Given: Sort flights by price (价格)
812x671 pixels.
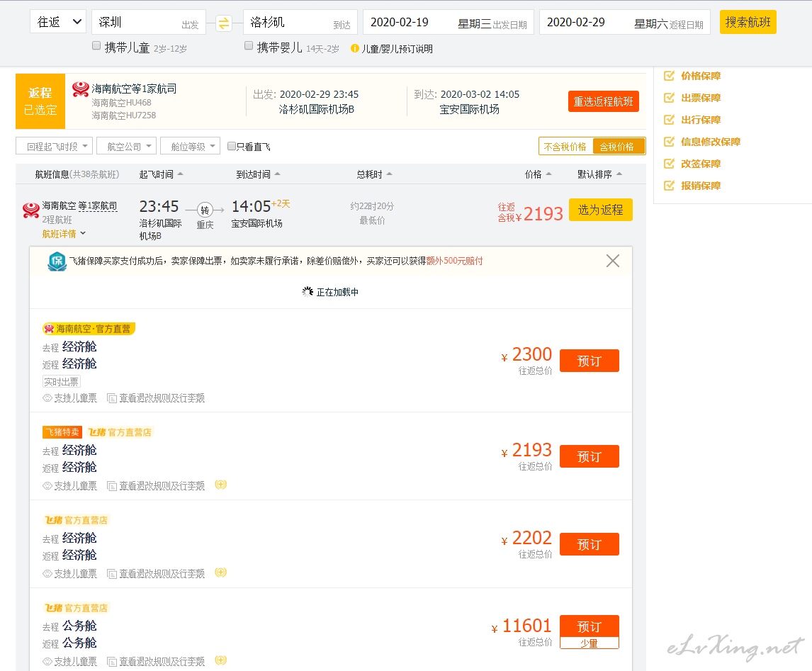Looking at the screenshot, I should (538, 174).
